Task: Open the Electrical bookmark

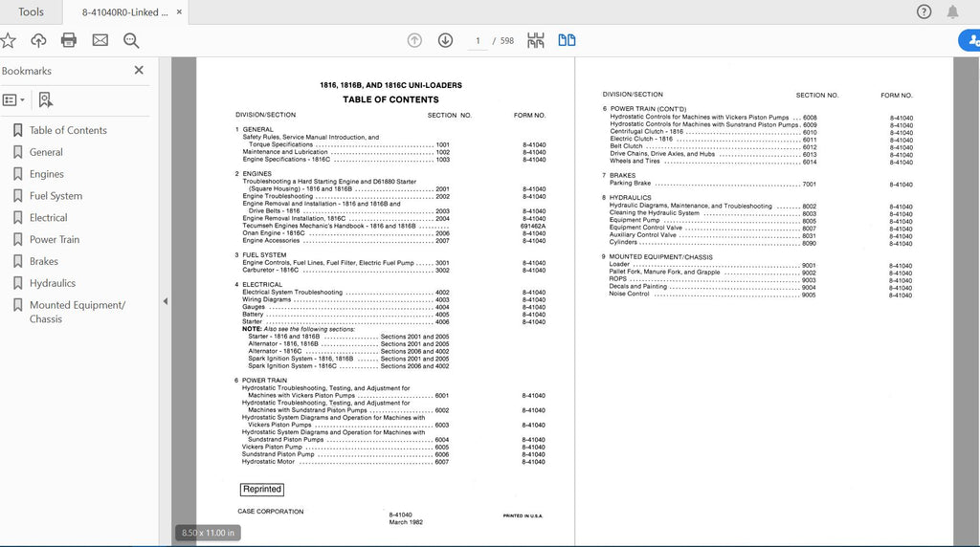Action: 48,217
